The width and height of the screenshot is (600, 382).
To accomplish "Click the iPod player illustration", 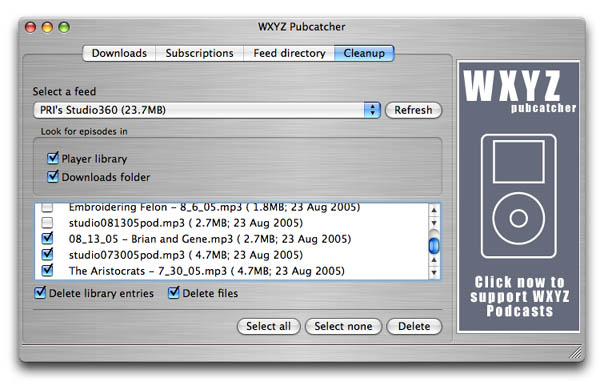I will coord(518,196).
